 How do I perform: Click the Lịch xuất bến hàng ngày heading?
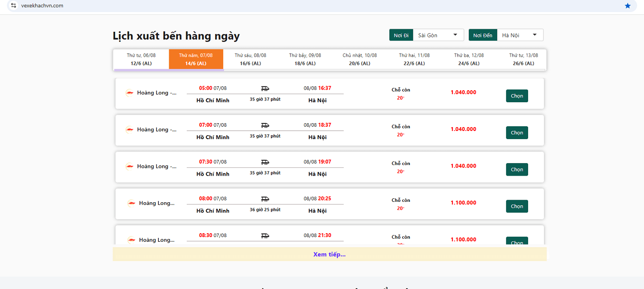pos(176,36)
